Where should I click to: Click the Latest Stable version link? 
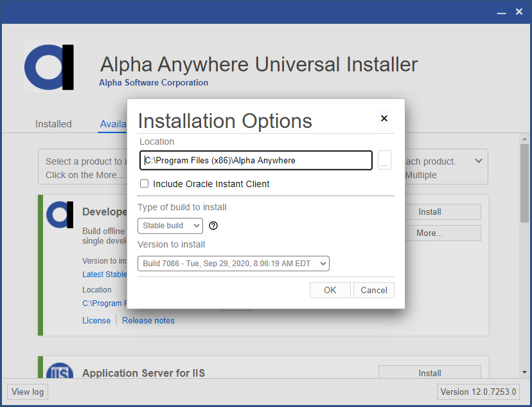105,275
